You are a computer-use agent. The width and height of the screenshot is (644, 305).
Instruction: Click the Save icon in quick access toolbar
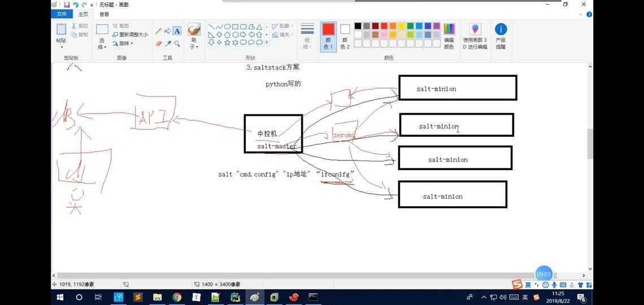[x=67, y=5]
